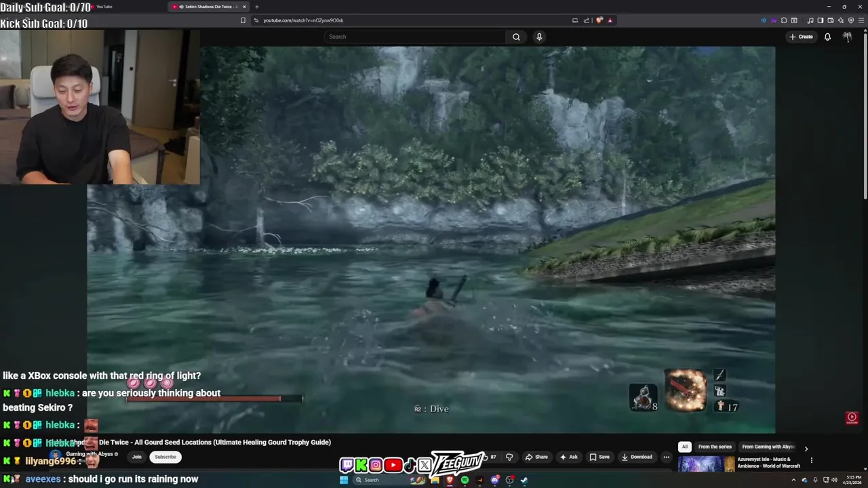Click the subscribe watermark in video corner
The height and width of the screenshot is (488, 868).
852,418
